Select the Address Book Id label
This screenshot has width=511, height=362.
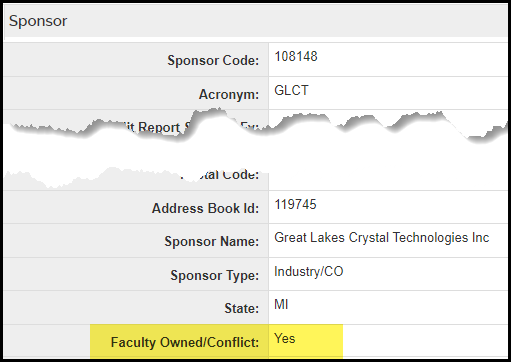tap(205, 208)
